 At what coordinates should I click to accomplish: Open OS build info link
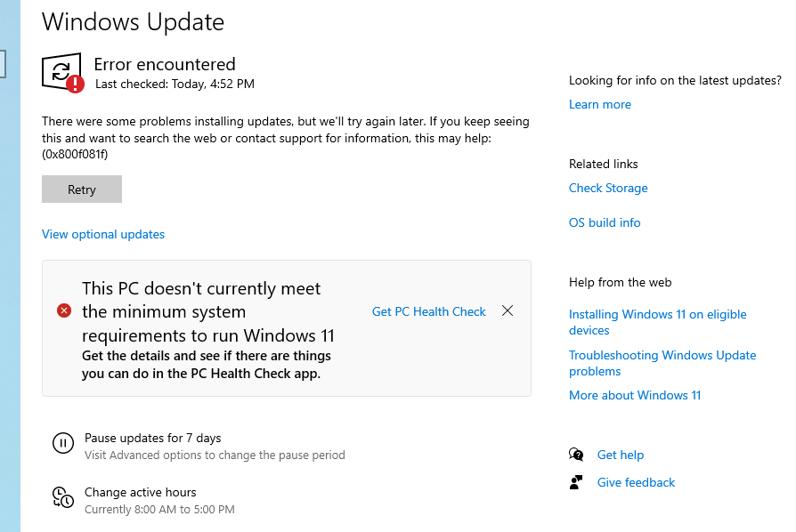605,222
